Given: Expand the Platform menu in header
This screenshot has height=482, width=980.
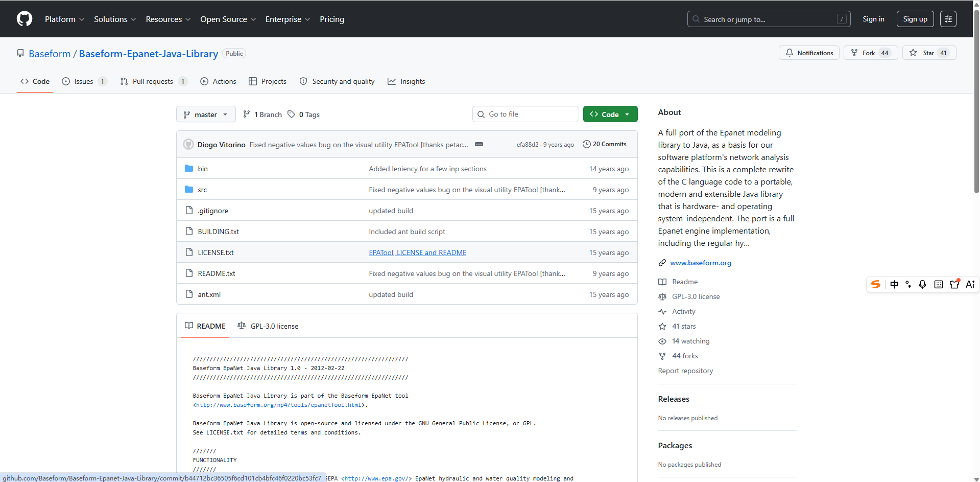Looking at the screenshot, I should [x=64, y=19].
